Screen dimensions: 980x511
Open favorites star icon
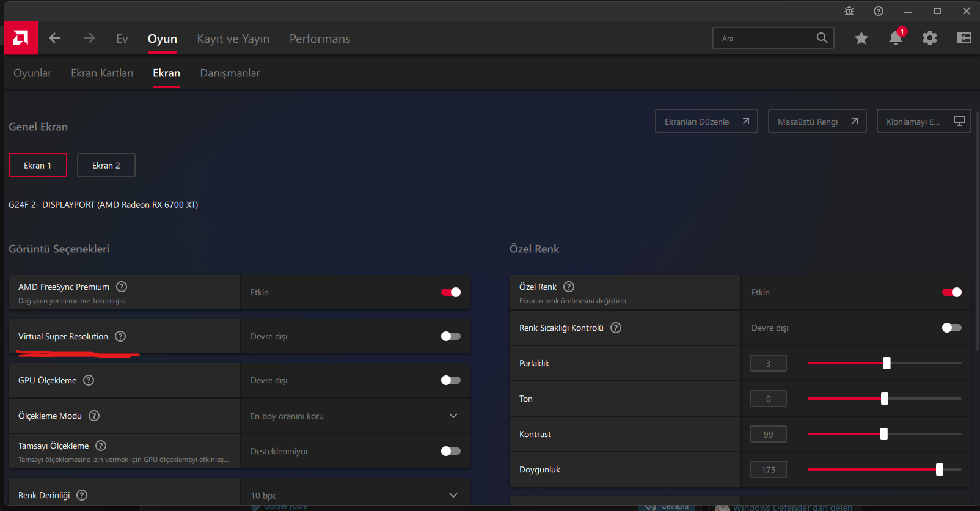(x=861, y=38)
